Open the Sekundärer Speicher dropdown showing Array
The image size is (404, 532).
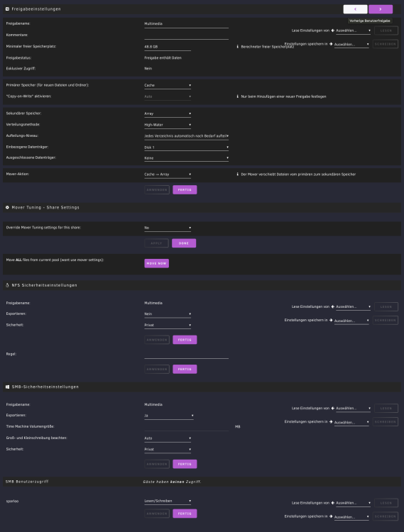tap(168, 113)
